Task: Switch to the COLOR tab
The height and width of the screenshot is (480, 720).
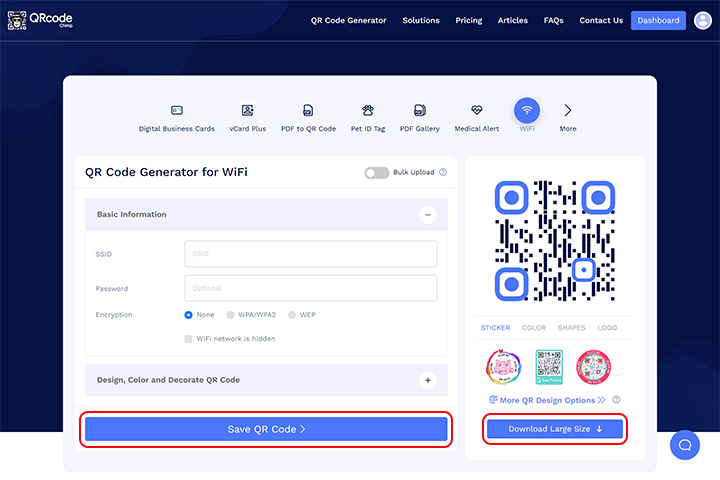Action: click(x=534, y=327)
